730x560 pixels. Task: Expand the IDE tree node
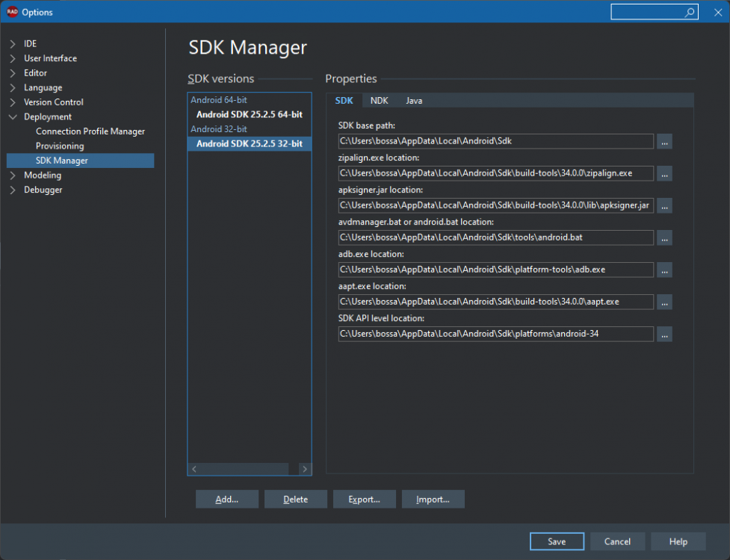(13, 44)
